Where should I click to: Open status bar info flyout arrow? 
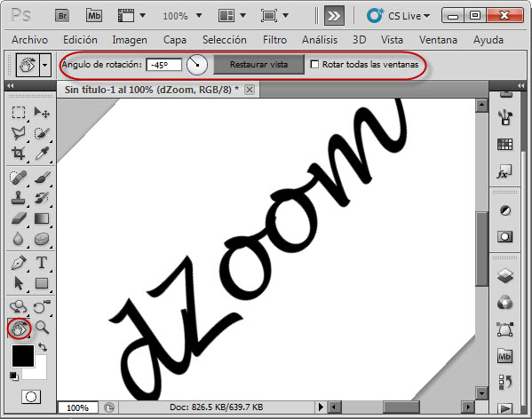(x=321, y=407)
